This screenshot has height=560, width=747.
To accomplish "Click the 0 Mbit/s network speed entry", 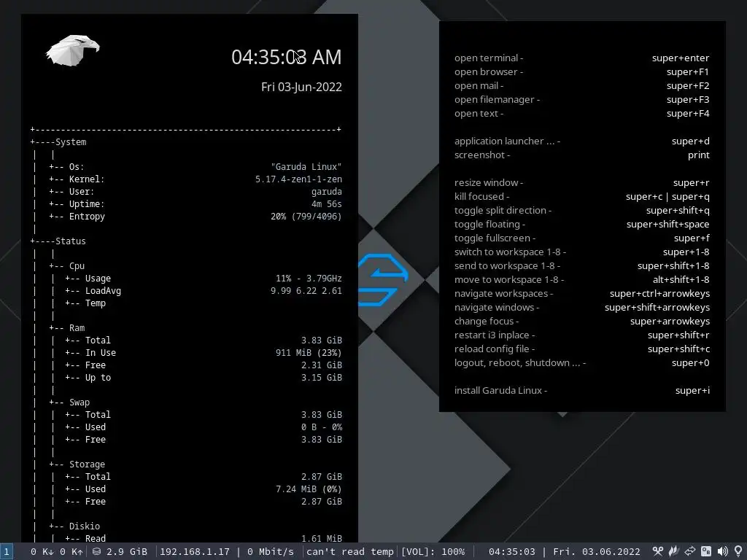I will 271,551.
